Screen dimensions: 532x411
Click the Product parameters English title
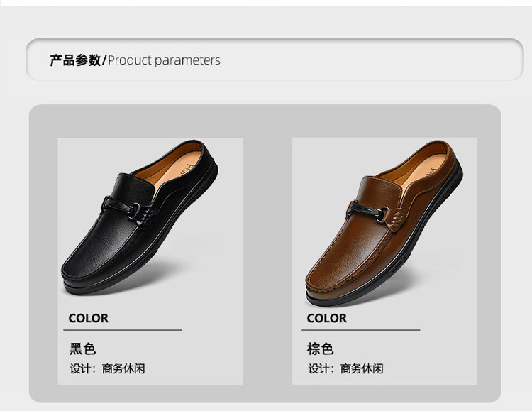click(x=164, y=60)
